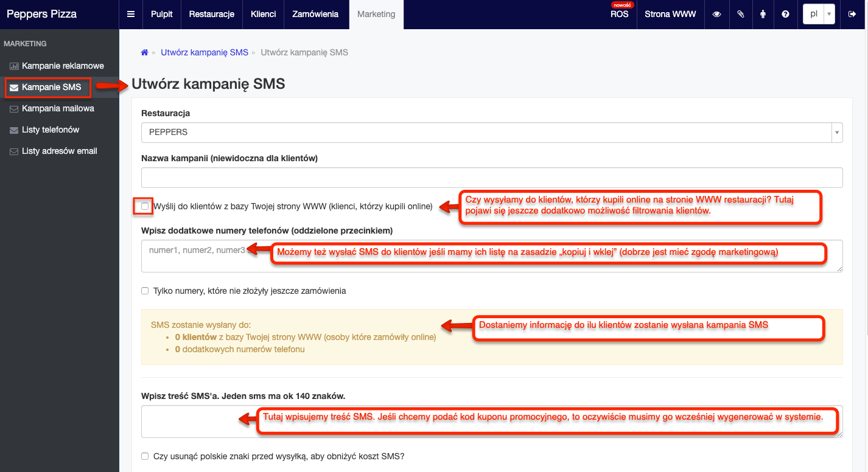The height and width of the screenshot is (472, 868).
Task: Tick the remove Polish characters checkbox
Action: coord(145,456)
